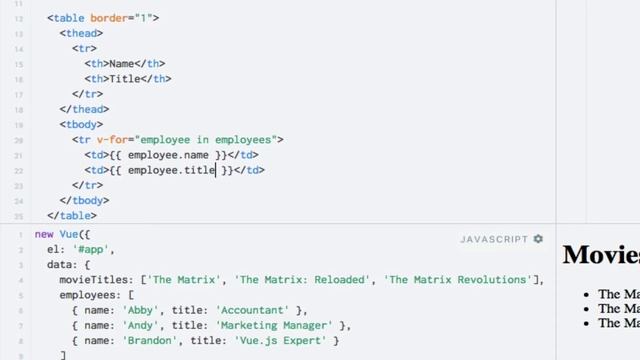640x360 pixels.
Task: Click line number 22 in HTML gutter
Action: click(x=18, y=171)
